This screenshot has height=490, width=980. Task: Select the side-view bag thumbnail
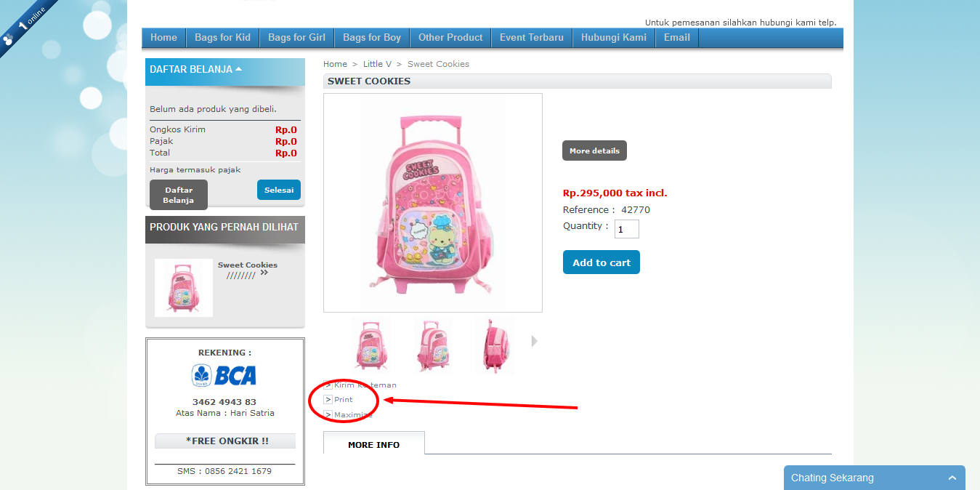click(495, 345)
